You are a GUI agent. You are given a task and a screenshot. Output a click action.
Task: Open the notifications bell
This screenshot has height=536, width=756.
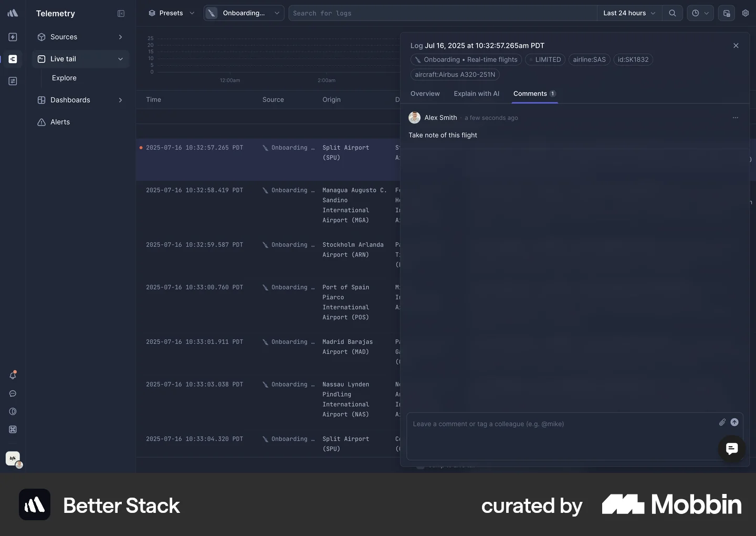tap(13, 375)
